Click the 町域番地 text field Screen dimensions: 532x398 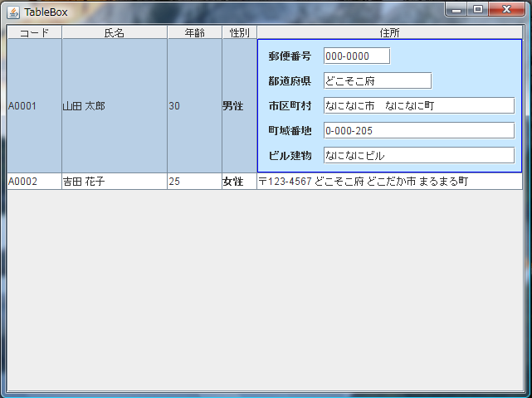pos(418,131)
